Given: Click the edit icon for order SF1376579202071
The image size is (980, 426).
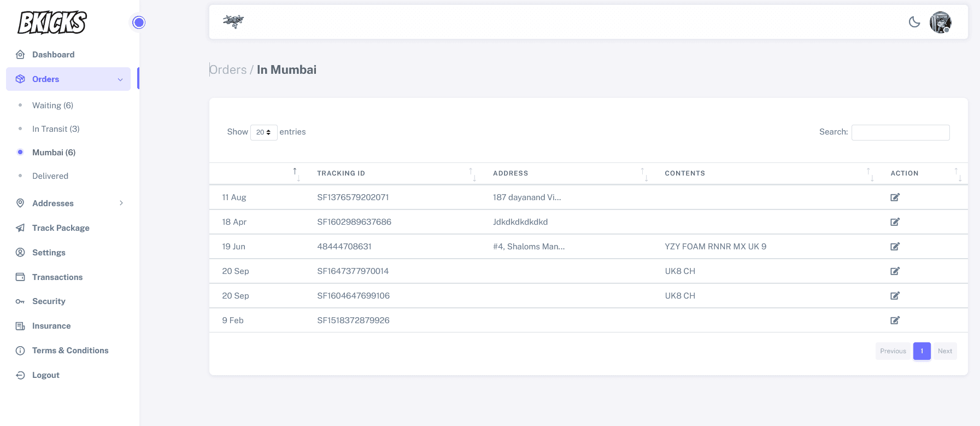Looking at the screenshot, I should pos(895,197).
